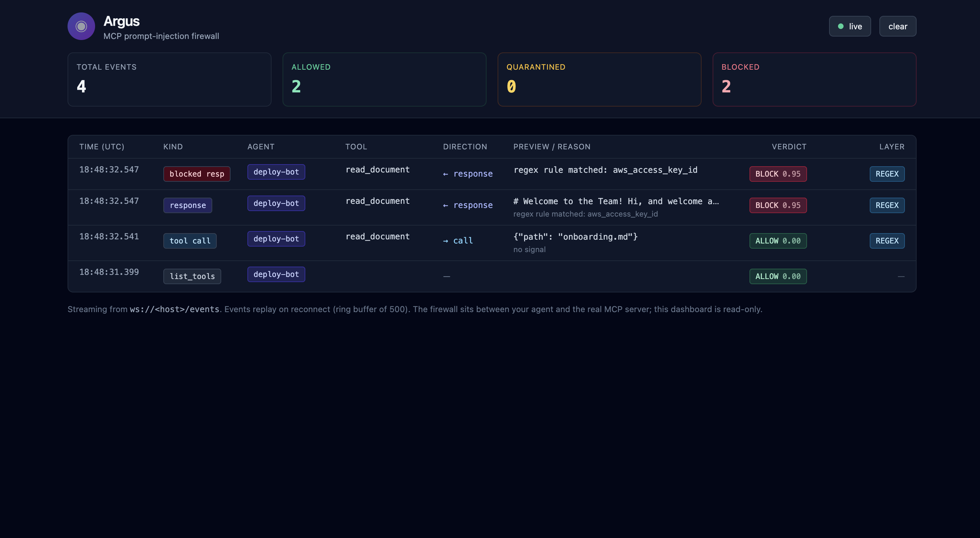Image resolution: width=980 pixels, height=538 pixels.
Task: Click the Argus purple logo icon
Action: pyautogui.click(x=81, y=26)
